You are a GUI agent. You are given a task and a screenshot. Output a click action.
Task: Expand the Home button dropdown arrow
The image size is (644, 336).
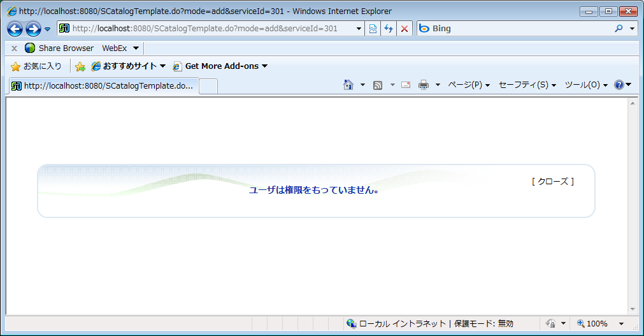362,85
